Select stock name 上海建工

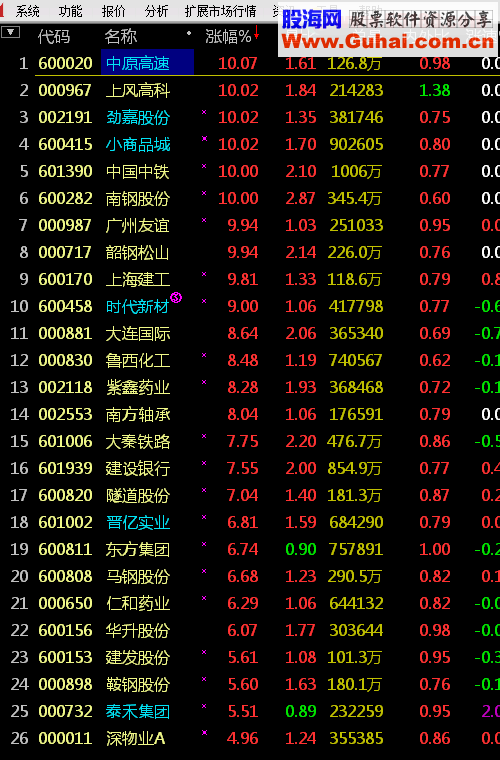(138, 279)
